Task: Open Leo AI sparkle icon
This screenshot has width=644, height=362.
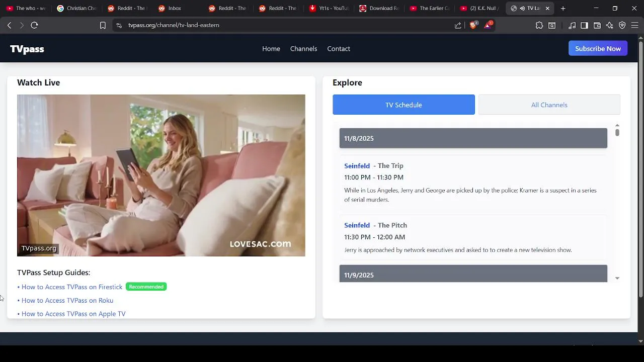Action: [x=610, y=25]
